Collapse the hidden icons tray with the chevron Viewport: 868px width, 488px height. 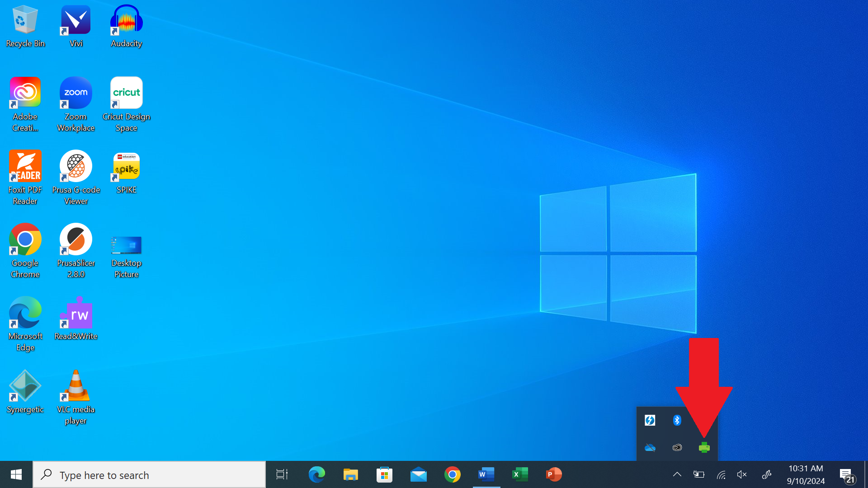coord(677,474)
